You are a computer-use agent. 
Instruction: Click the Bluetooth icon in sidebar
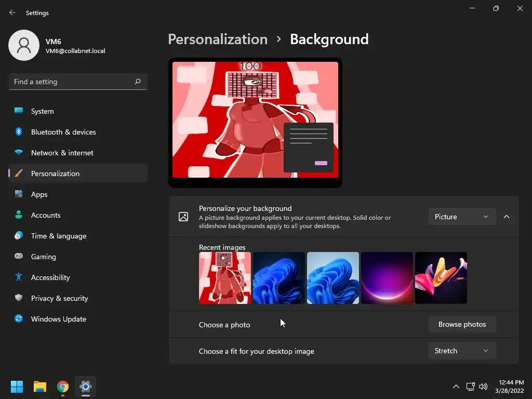coord(19,131)
